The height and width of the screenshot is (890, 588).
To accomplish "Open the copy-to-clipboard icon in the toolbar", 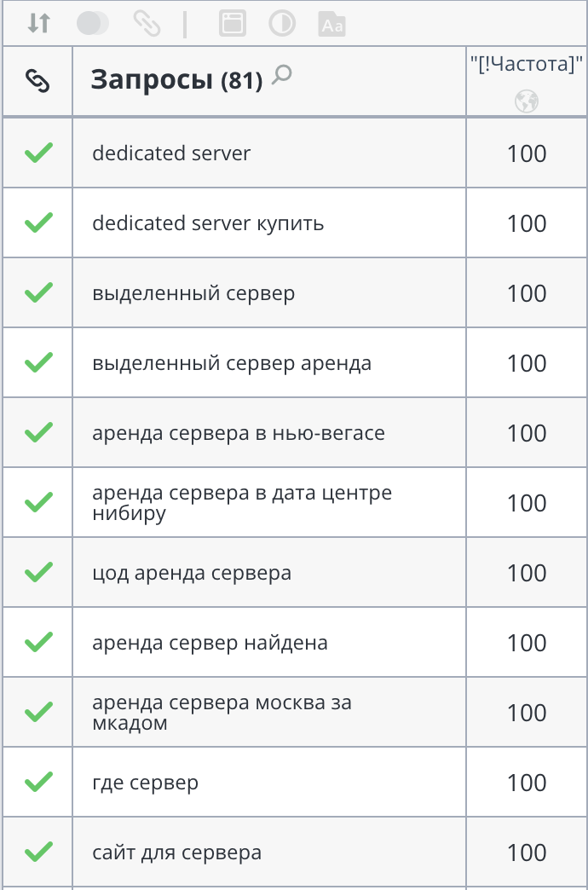I will pyautogui.click(x=231, y=23).
